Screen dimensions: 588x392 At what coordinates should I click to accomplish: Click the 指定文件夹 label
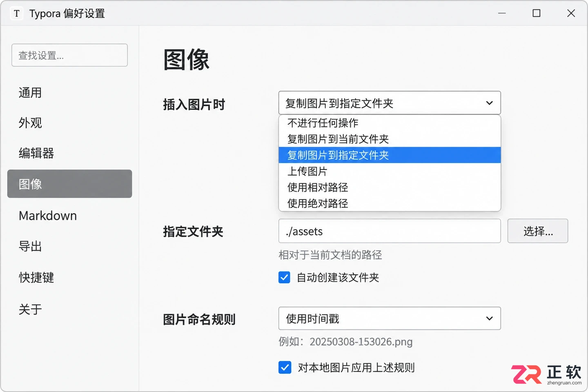(x=193, y=232)
